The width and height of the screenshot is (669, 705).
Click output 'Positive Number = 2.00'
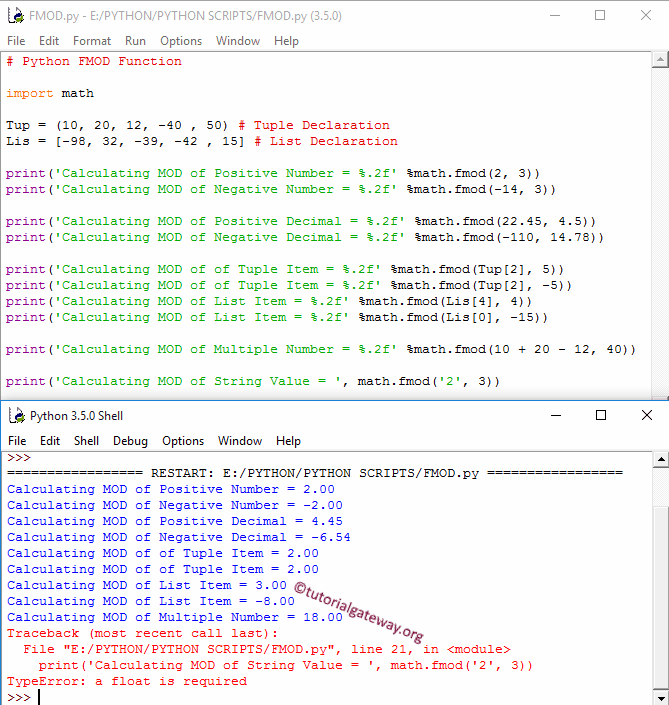click(x=247, y=489)
